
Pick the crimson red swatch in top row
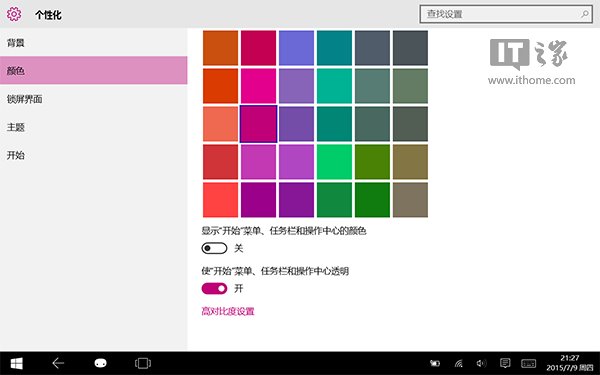click(x=258, y=48)
